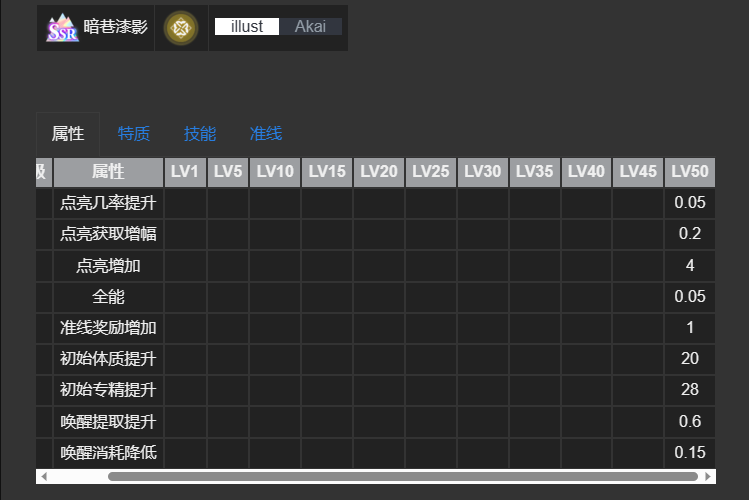The height and width of the screenshot is (500, 749).
Task: Click the round gold emblem icon
Action: [x=181, y=28]
